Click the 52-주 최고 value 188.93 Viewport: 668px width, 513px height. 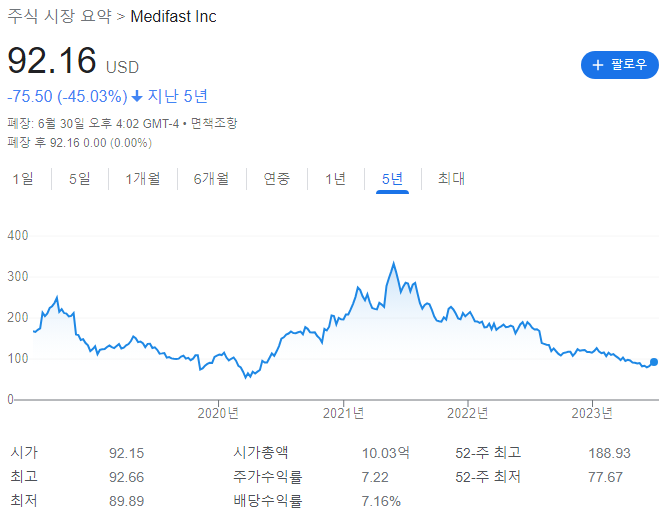[609, 453]
